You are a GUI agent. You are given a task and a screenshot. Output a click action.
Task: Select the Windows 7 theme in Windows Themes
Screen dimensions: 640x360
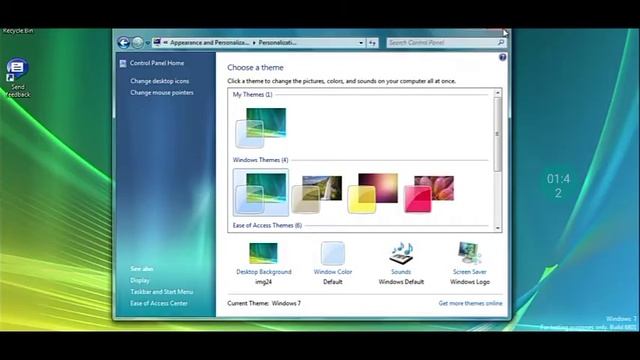pyautogui.click(x=261, y=192)
